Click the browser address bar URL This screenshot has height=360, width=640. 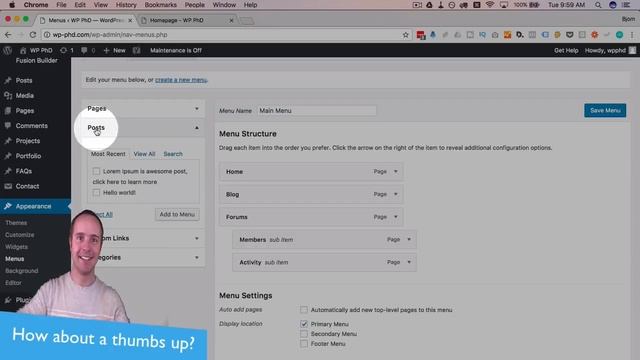[110, 35]
